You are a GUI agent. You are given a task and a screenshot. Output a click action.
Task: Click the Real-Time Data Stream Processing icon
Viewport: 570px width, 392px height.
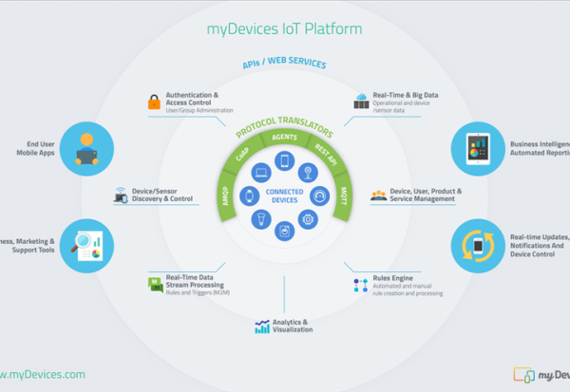click(x=153, y=282)
